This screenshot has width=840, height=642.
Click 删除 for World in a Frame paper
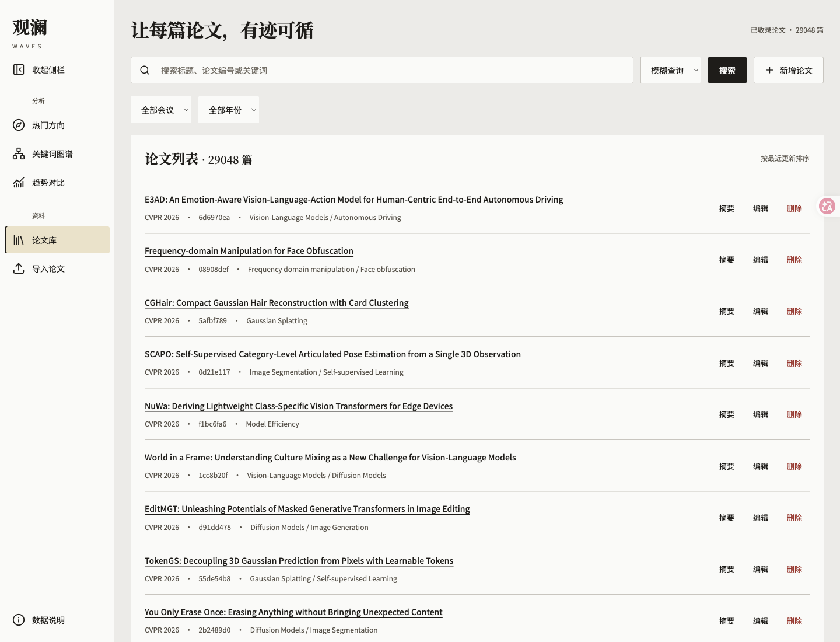[794, 466]
